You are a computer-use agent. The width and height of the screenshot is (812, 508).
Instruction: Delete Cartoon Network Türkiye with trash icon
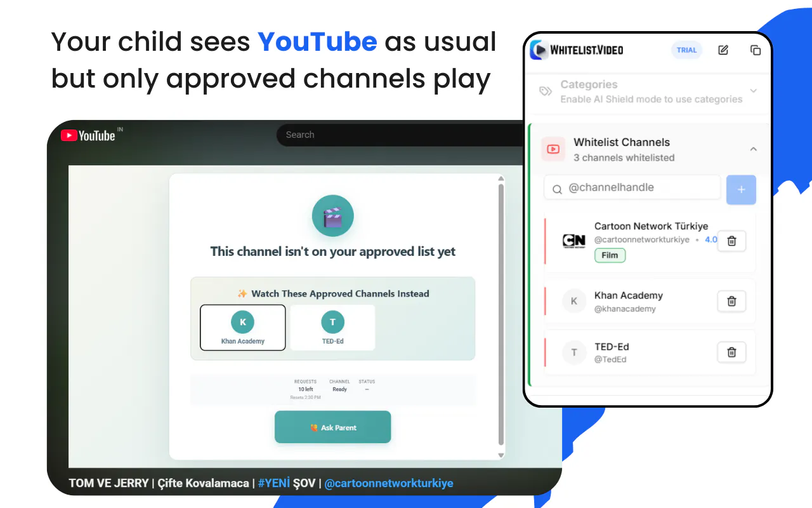coord(731,241)
